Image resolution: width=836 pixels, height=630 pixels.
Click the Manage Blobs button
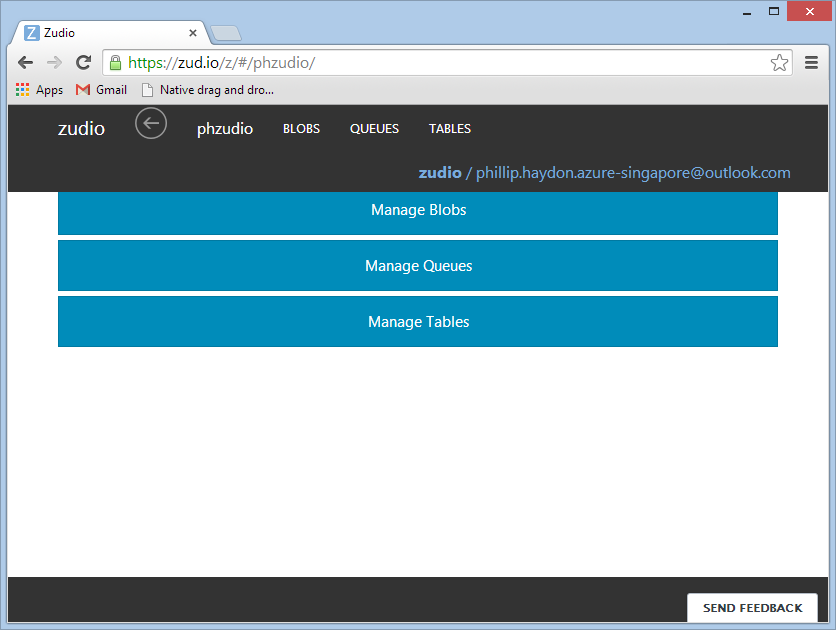[x=418, y=213]
